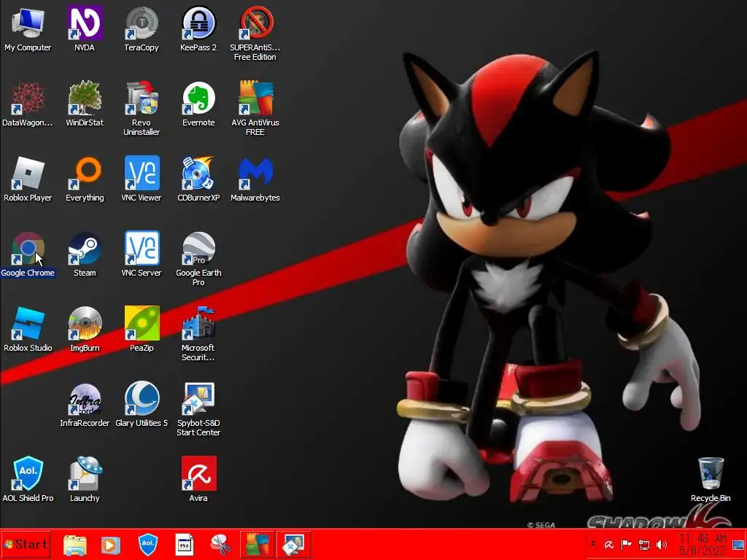Image resolution: width=747 pixels, height=560 pixels.
Task: Select the Recycle Bin icon
Action: coord(711,481)
